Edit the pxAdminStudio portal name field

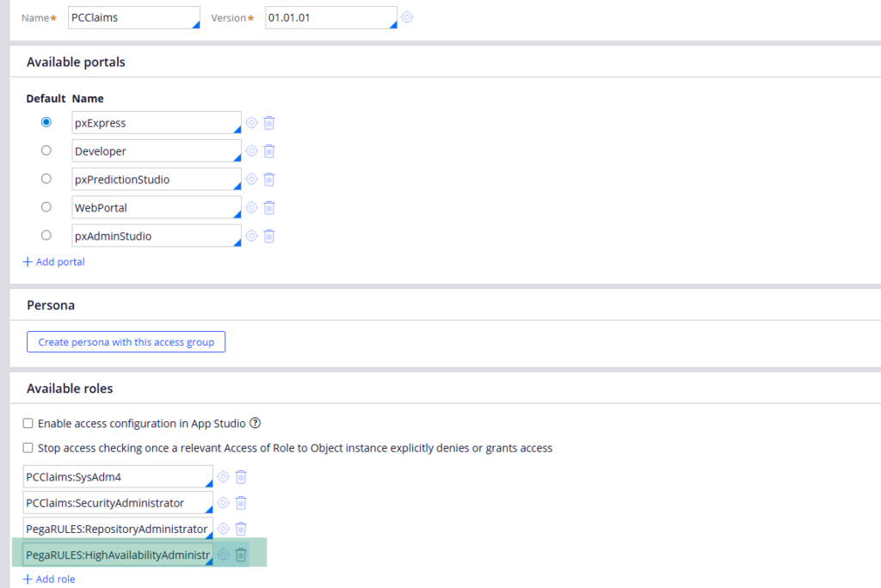pos(157,236)
